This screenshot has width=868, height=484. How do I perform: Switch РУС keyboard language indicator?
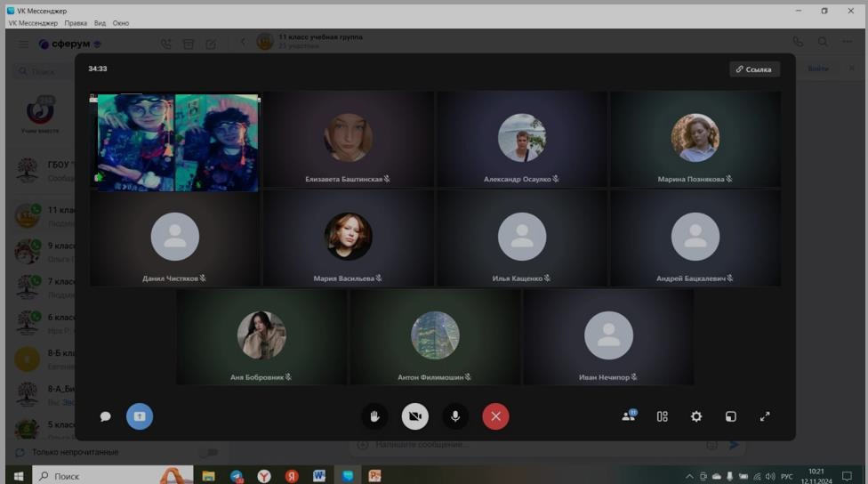[x=786, y=476]
